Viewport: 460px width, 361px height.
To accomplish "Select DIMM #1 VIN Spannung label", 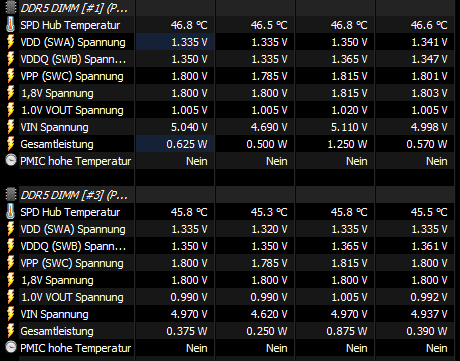I will point(54,127).
